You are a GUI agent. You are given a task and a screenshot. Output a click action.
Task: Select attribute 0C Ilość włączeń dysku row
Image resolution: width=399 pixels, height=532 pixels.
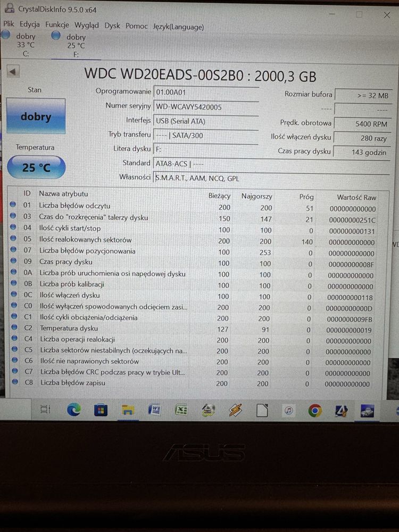(194, 296)
